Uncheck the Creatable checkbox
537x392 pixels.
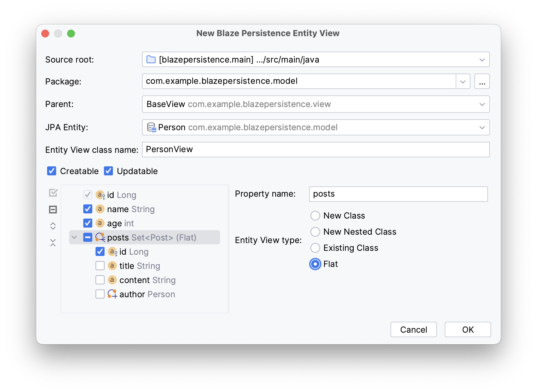(52, 171)
